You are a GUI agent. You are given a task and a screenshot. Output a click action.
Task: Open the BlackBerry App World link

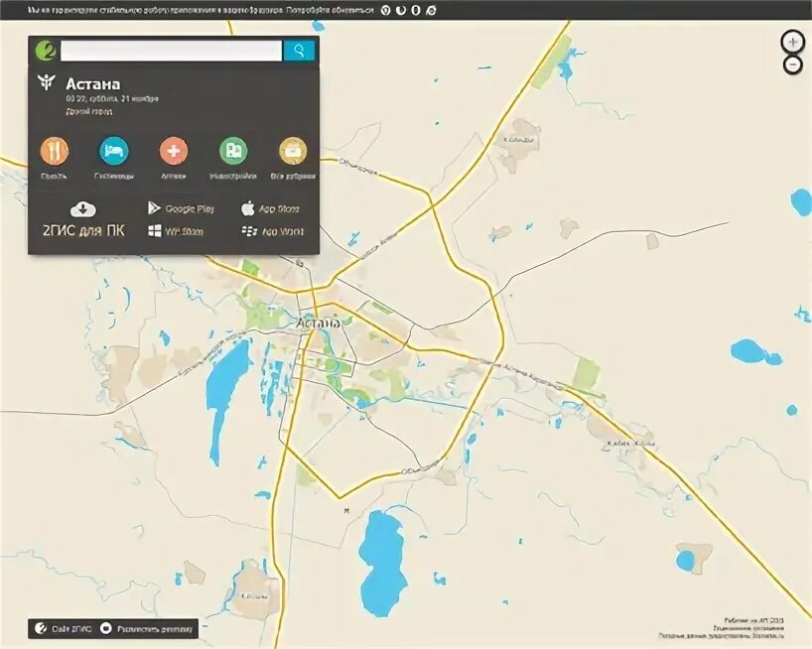273,231
